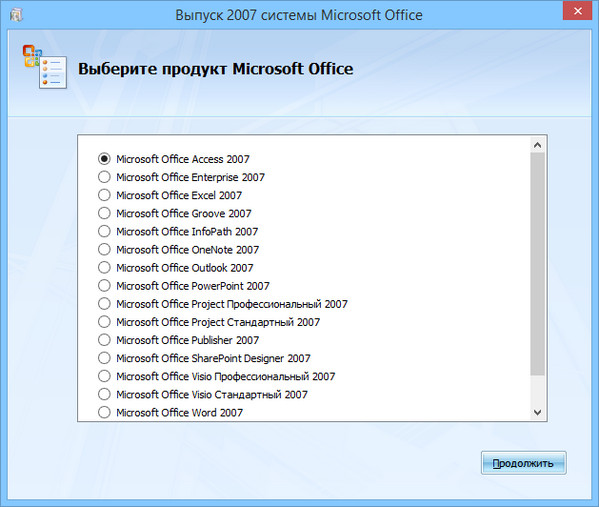This screenshot has width=599, height=507.
Task: Click the 'Microsoft Office Outlook 2007' label text
Action: click(x=185, y=268)
